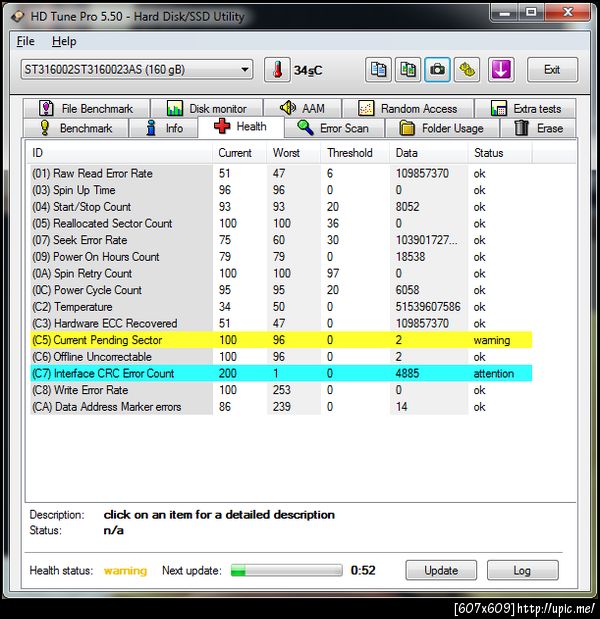Image resolution: width=600 pixels, height=619 pixels.
Task: Switch to the Info tab
Action: coord(164,128)
